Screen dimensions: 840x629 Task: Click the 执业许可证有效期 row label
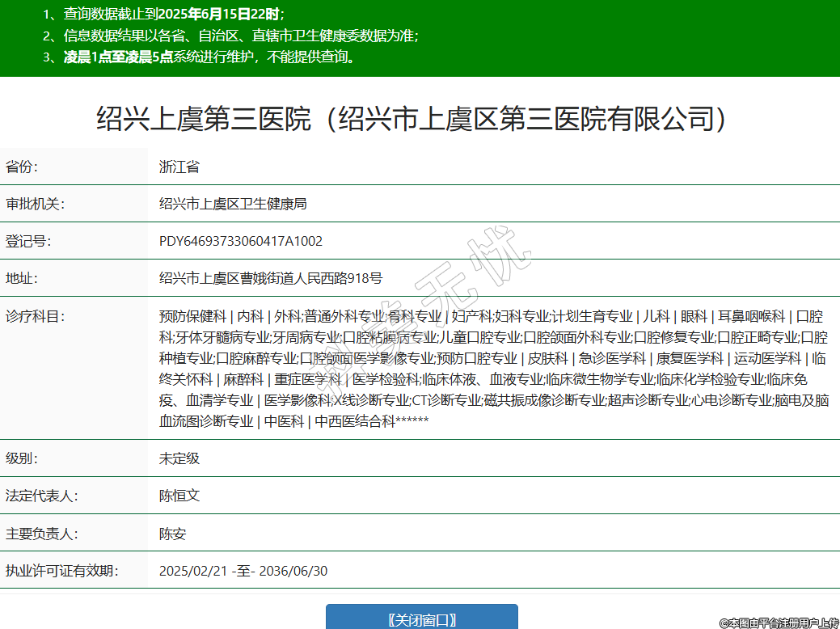pyautogui.click(x=62, y=571)
